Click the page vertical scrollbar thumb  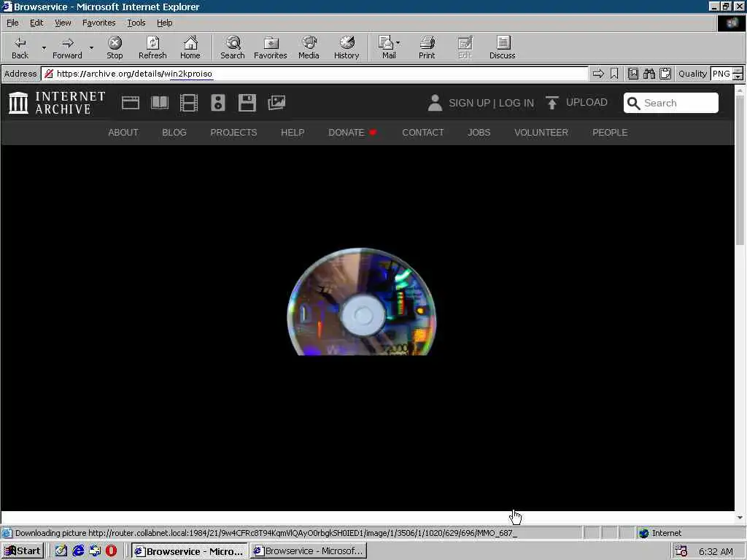click(740, 169)
